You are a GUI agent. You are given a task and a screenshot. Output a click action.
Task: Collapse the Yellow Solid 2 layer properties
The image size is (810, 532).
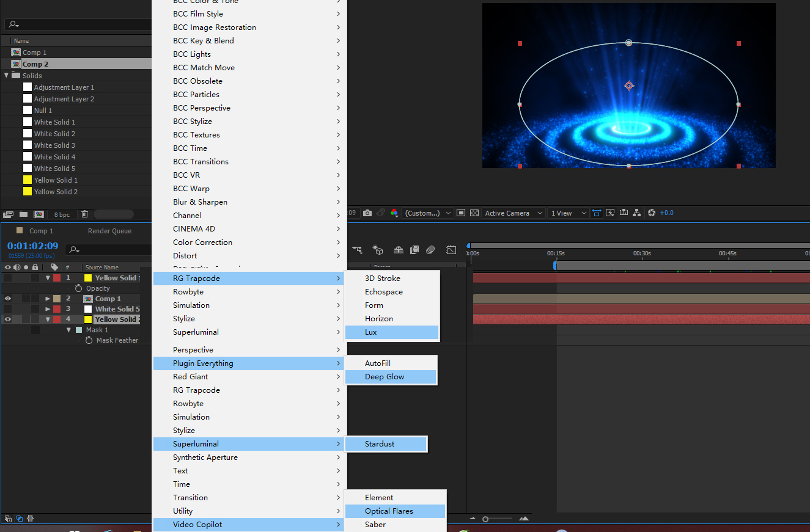coord(48,319)
